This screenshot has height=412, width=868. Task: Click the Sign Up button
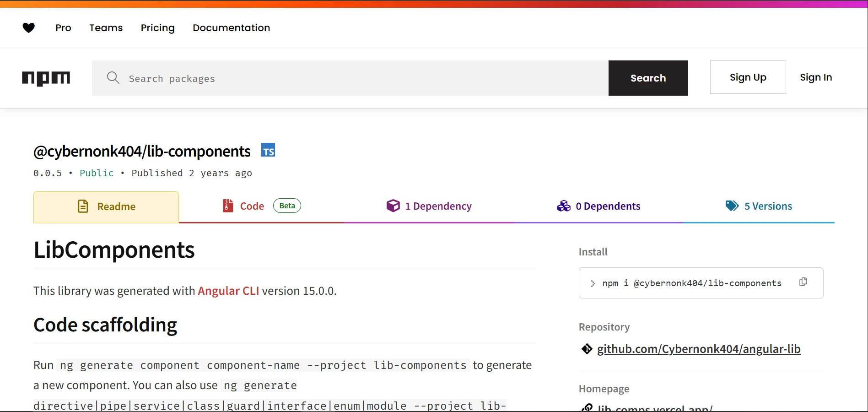(748, 77)
